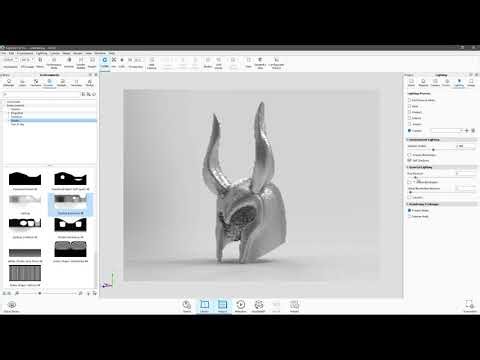Open the Camera tab in Project panel
The width and height of the screenshot is (480, 360).
(435, 83)
